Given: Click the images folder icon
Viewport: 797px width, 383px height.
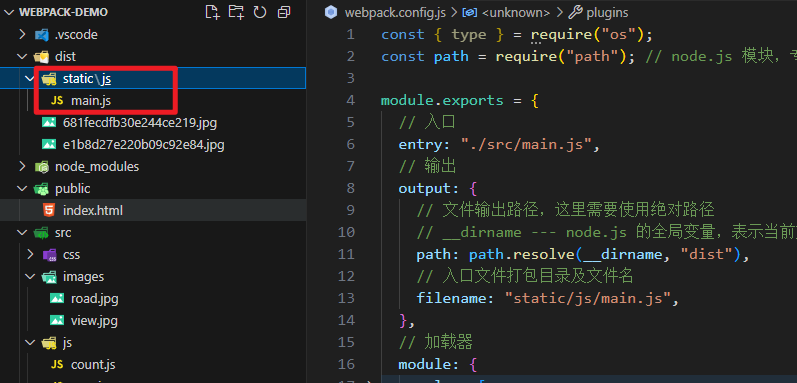Looking at the screenshot, I should tap(49, 276).
